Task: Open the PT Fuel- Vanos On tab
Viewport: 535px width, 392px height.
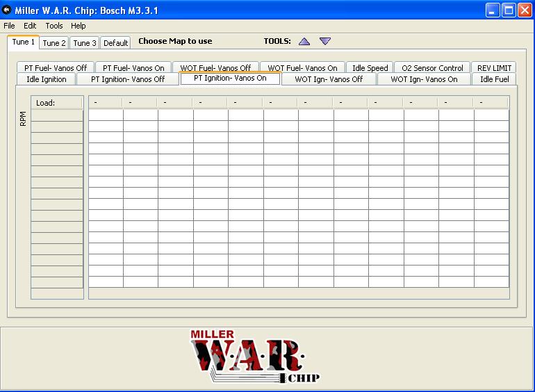Action: (x=133, y=67)
